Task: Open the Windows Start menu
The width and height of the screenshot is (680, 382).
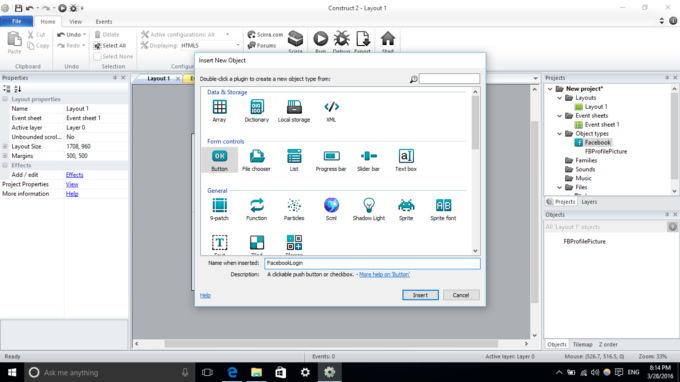Action: coord(12,372)
